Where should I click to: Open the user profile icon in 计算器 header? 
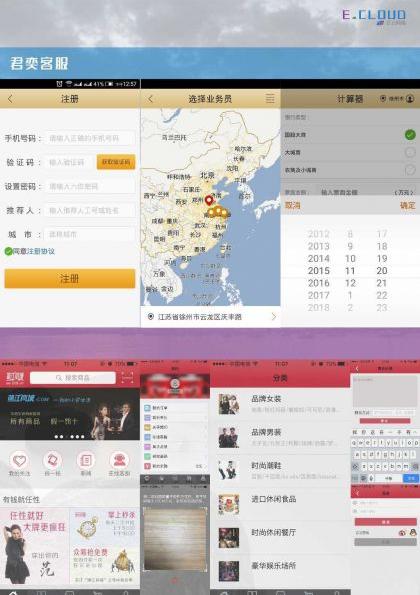pos(410,99)
